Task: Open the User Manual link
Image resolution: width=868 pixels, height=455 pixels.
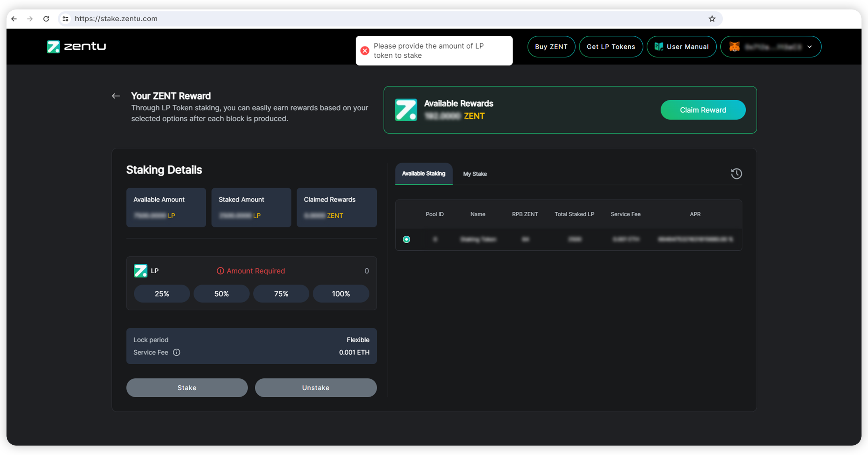Action: coord(681,47)
